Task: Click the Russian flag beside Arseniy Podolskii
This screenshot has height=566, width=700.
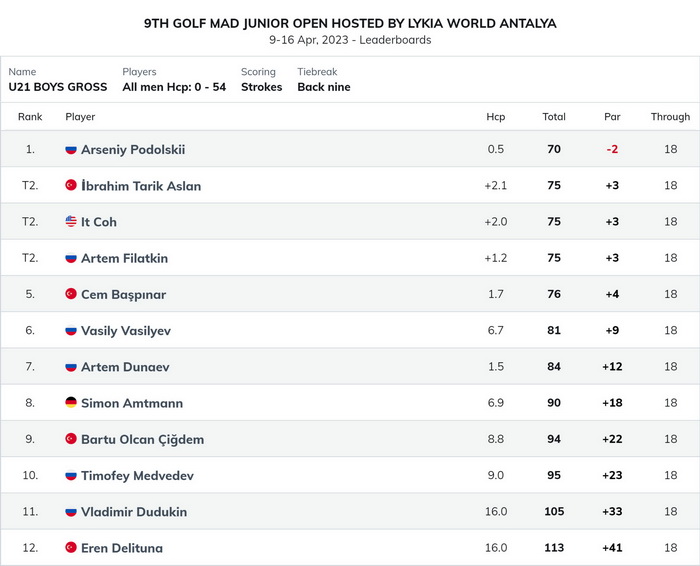Action: pyautogui.click(x=71, y=150)
